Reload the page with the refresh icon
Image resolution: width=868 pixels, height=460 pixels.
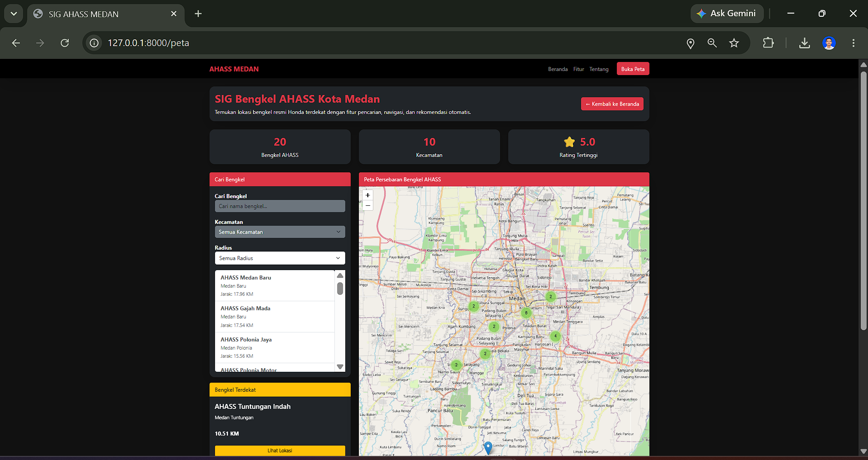65,43
